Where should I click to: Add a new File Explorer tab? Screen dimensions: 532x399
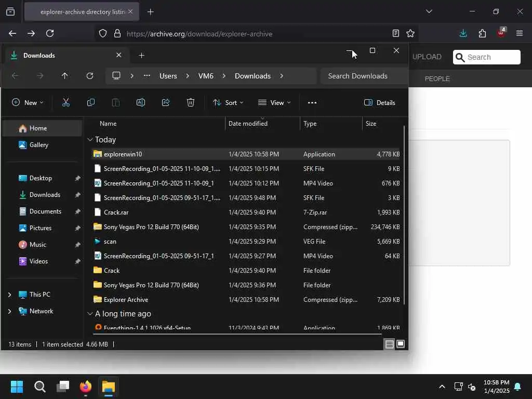point(141,55)
